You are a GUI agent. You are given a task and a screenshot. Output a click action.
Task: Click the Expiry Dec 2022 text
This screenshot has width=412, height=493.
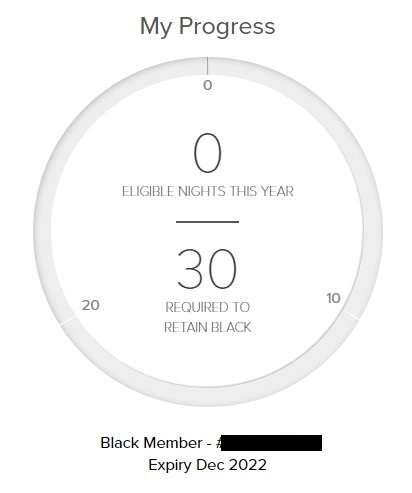[x=207, y=465]
